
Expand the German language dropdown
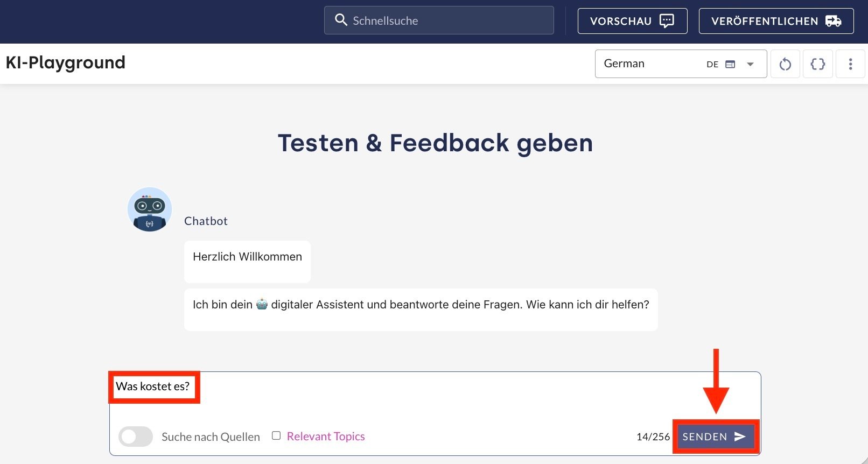(x=652, y=64)
